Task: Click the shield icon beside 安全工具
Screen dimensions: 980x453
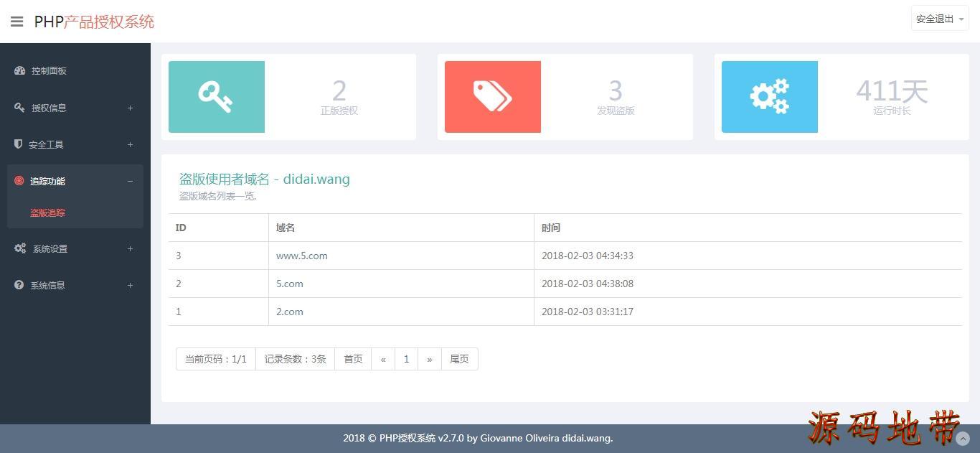Action: pyautogui.click(x=19, y=144)
